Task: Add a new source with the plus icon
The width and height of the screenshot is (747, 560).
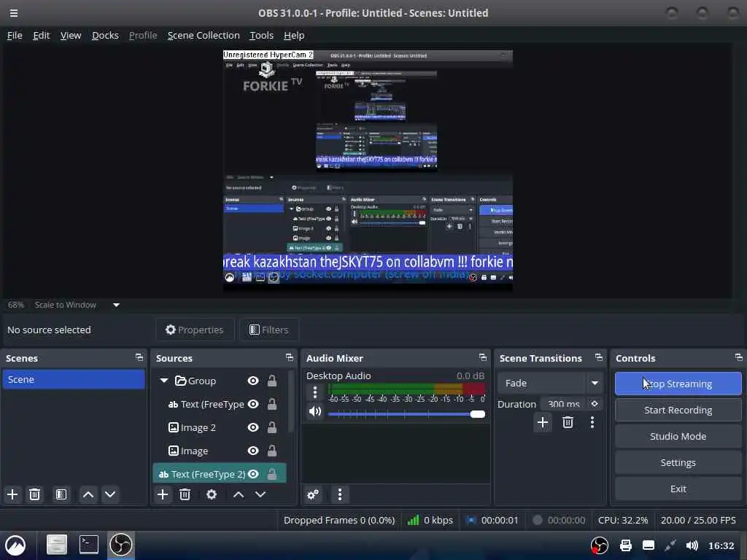Action: [163, 494]
